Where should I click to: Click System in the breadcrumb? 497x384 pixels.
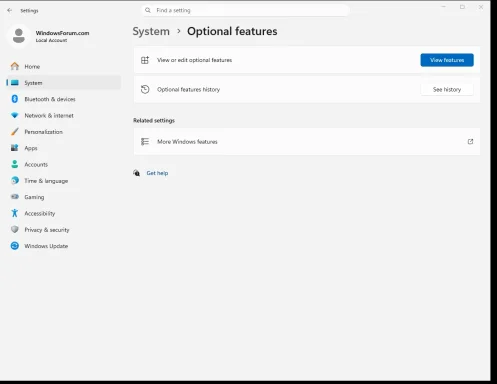pos(151,31)
